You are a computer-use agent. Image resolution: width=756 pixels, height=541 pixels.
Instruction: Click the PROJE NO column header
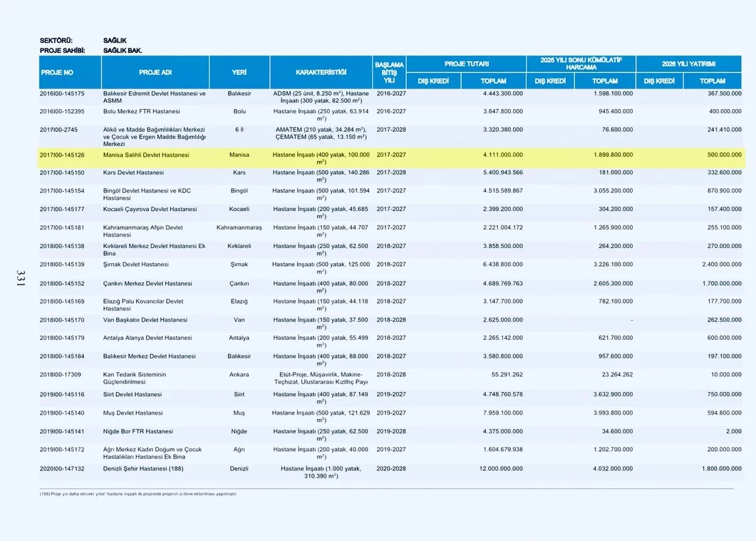click(x=57, y=72)
